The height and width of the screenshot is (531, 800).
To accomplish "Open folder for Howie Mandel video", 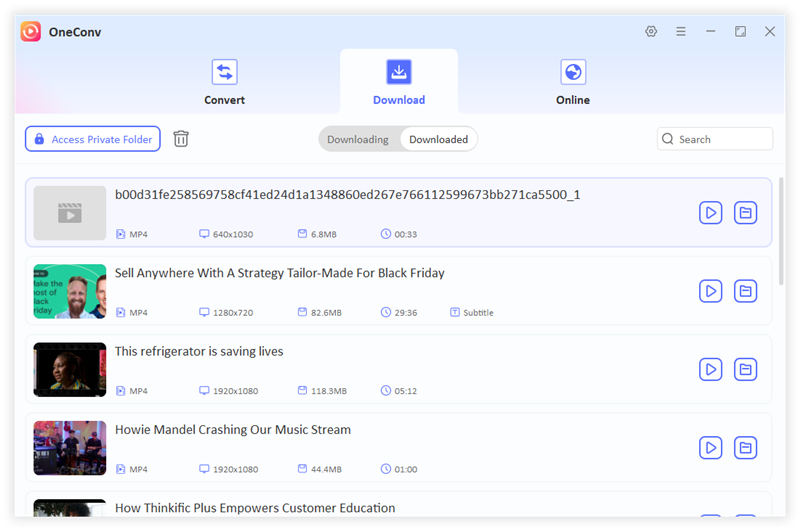I will [x=745, y=447].
